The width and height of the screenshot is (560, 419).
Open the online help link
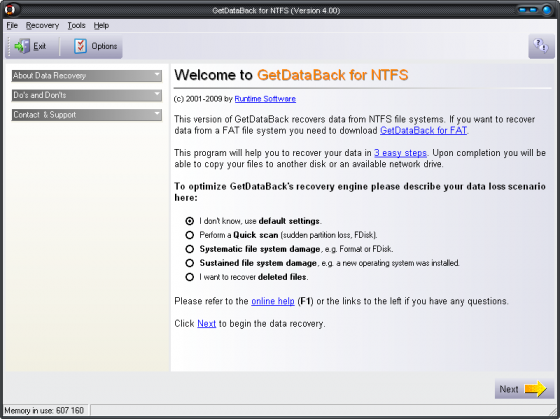pos(273,301)
